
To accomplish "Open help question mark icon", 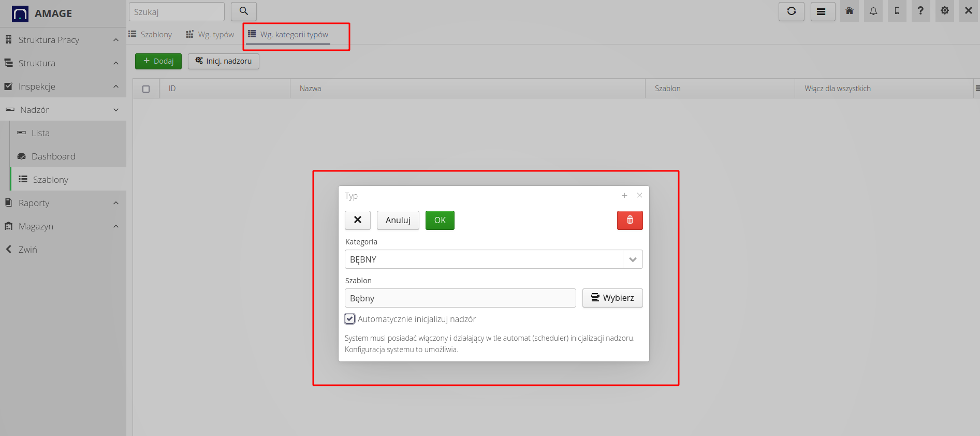I will 920,11.
